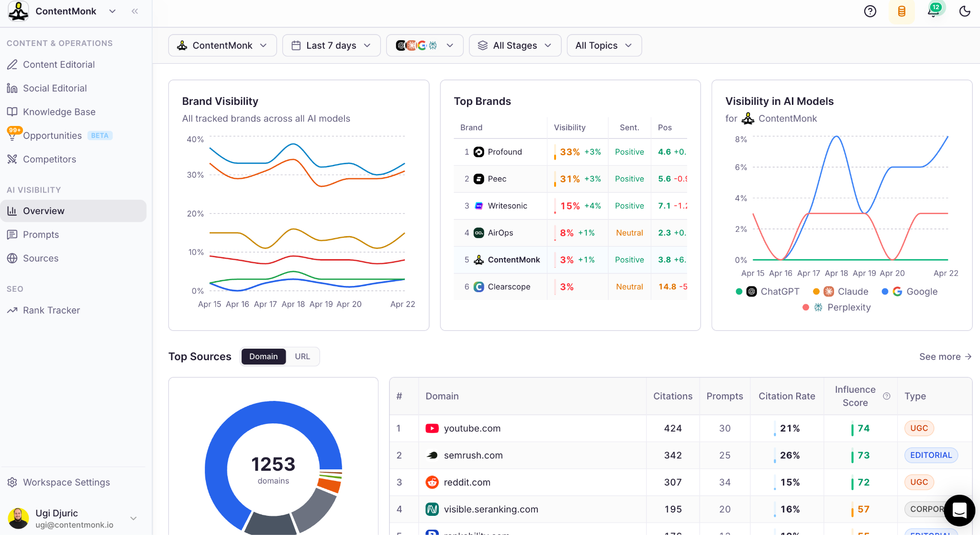Screen dimensions: 980x535
Task: Toggle dark mode moon icon
Action: click(965, 11)
